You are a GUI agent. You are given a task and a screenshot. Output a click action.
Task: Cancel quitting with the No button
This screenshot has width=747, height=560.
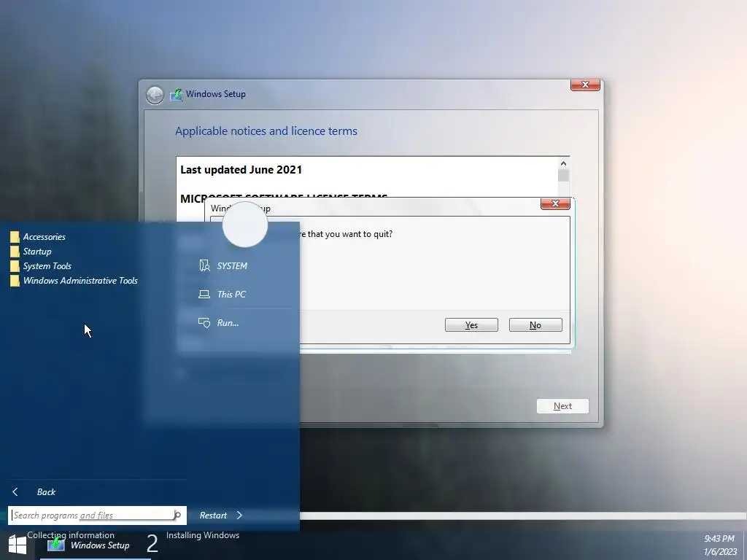point(535,324)
